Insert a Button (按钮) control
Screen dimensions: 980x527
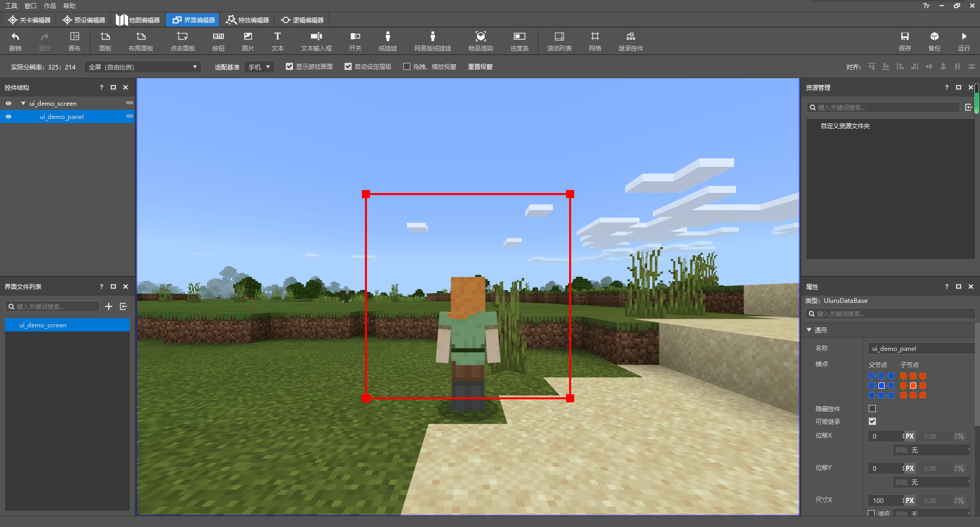pyautogui.click(x=218, y=41)
